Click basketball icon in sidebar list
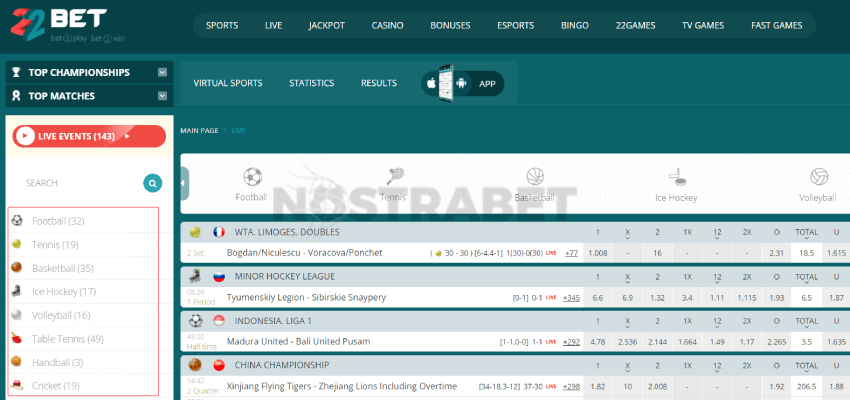 pyautogui.click(x=17, y=268)
